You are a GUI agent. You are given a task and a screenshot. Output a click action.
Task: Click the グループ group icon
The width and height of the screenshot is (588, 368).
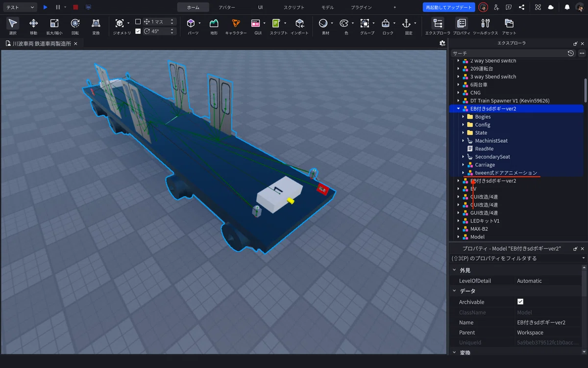[365, 23]
